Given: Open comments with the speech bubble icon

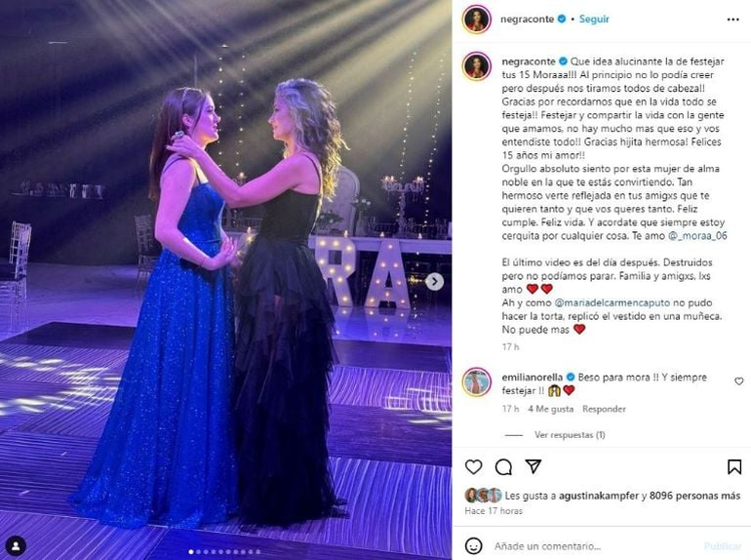Looking at the screenshot, I should point(503,466).
